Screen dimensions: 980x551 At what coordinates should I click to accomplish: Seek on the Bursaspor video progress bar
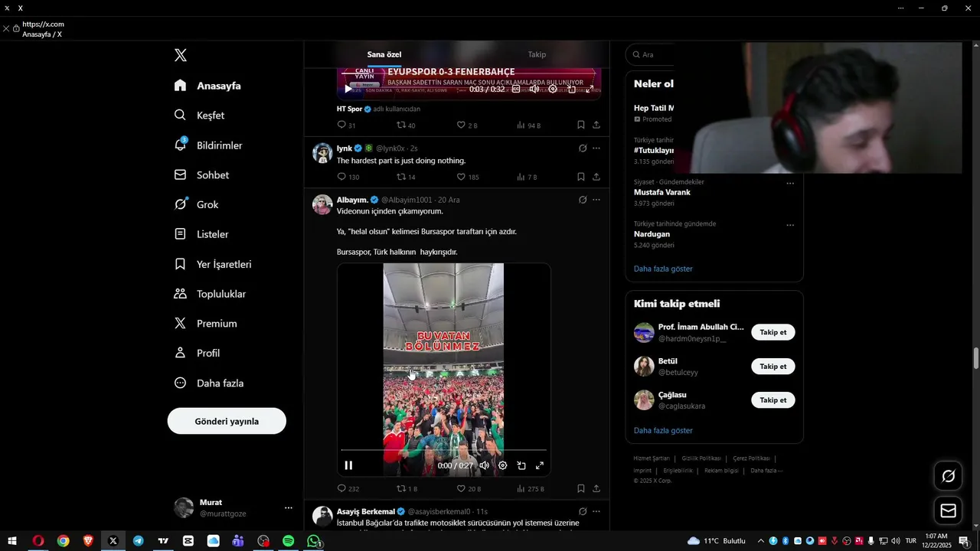(x=443, y=450)
